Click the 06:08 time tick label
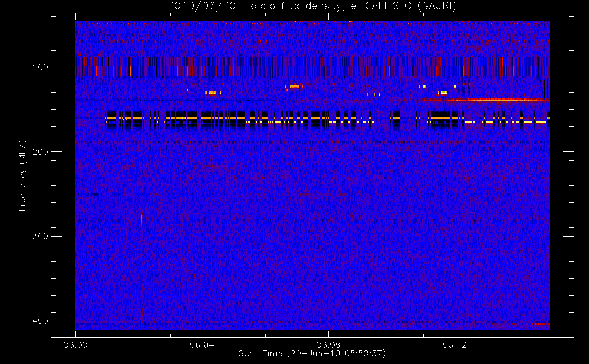589x364 pixels. click(x=328, y=345)
